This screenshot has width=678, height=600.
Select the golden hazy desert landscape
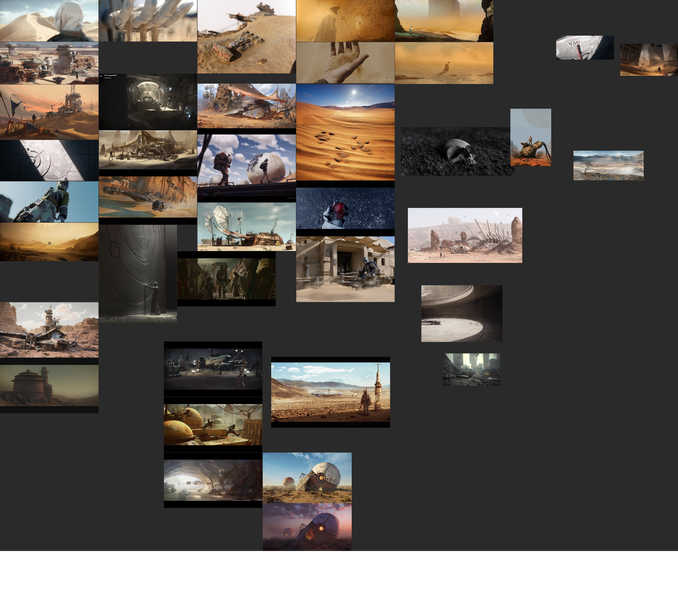point(49,242)
